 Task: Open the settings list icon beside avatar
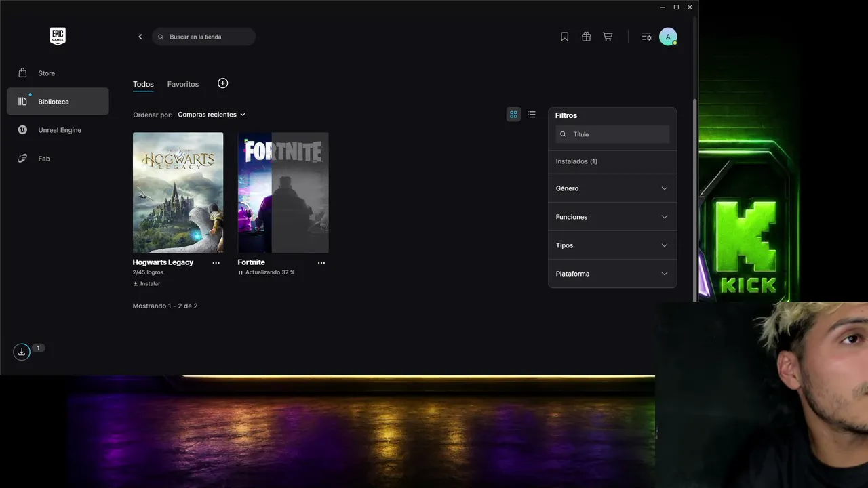[646, 37]
